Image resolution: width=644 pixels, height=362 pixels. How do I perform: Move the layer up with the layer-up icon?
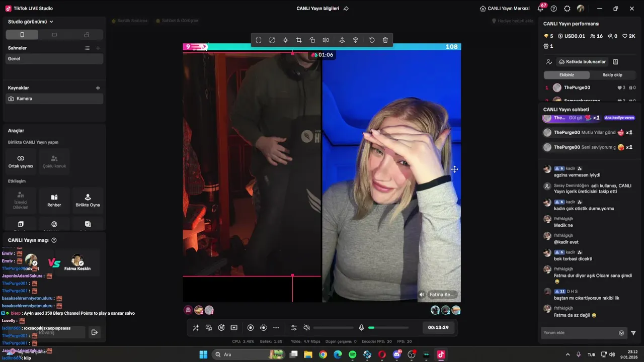342,40
